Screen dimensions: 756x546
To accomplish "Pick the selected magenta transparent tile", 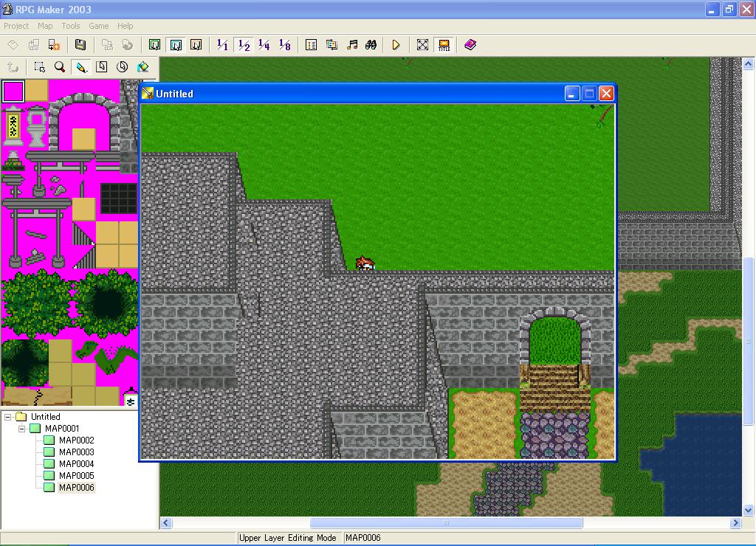I will coord(13,91).
